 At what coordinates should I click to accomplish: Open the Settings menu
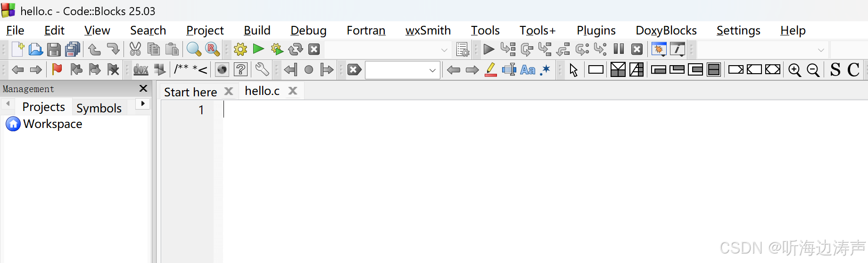click(738, 30)
